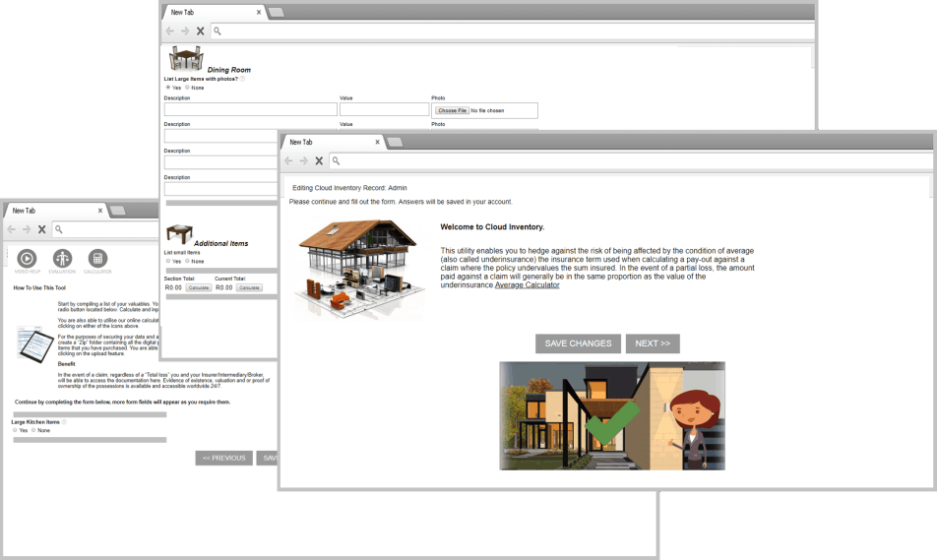Click Calculate next to Current Total
This screenshot has height=560, width=937.
pyautogui.click(x=249, y=287)
